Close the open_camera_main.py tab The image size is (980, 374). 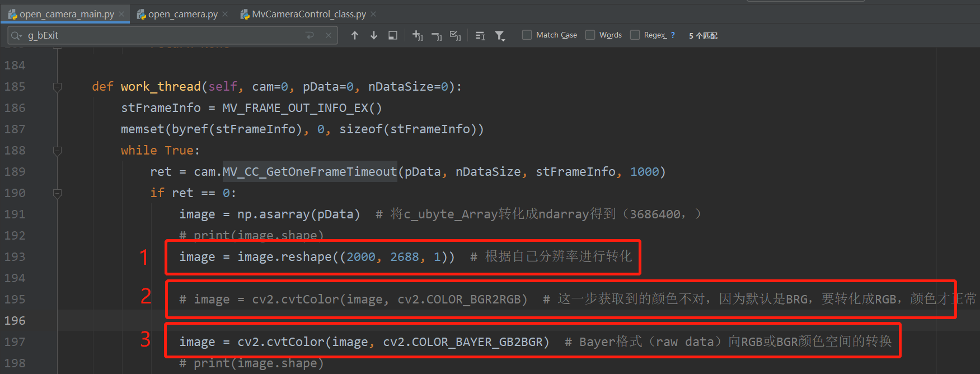[121, 14]
